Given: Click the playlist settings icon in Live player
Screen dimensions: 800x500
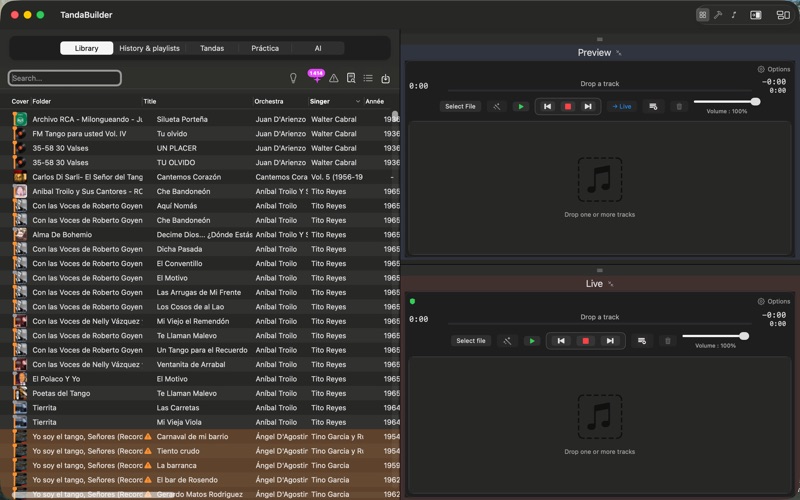Looking at the screenshot, I should (642, 341).
